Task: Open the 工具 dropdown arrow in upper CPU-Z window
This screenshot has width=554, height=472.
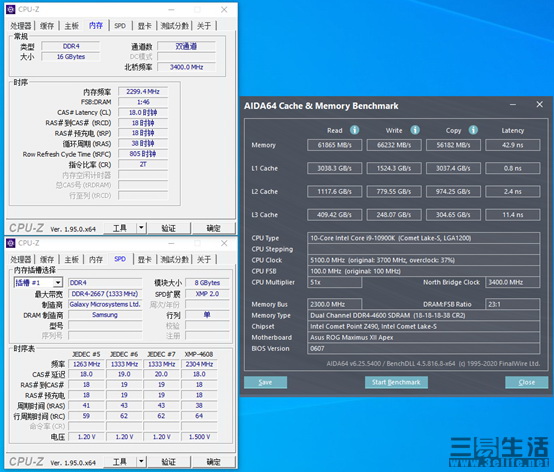Action: (x=141, y=228)
